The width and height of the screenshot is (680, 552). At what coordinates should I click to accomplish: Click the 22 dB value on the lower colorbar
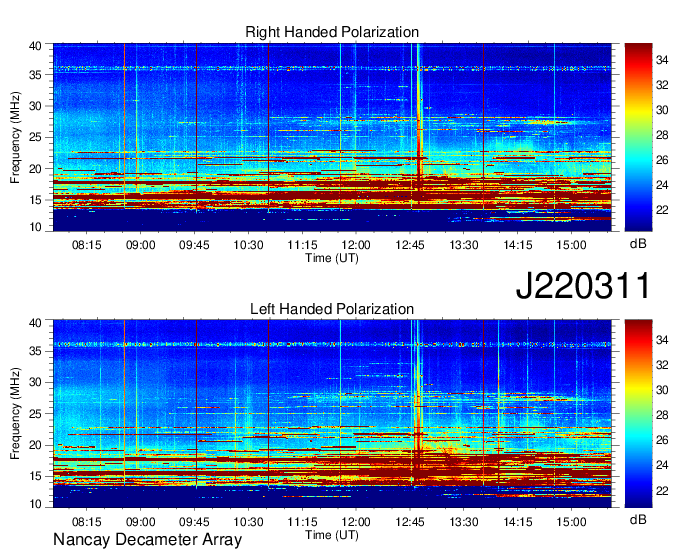(x=662, y=490)
